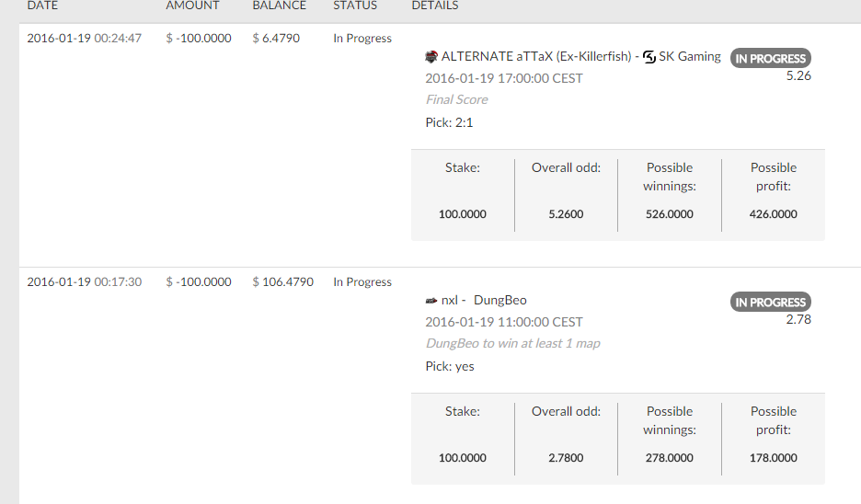Click the IN PROGRESS badge for SK Gaming match
The image size is (861, 504).
click(x=771, y=58)
